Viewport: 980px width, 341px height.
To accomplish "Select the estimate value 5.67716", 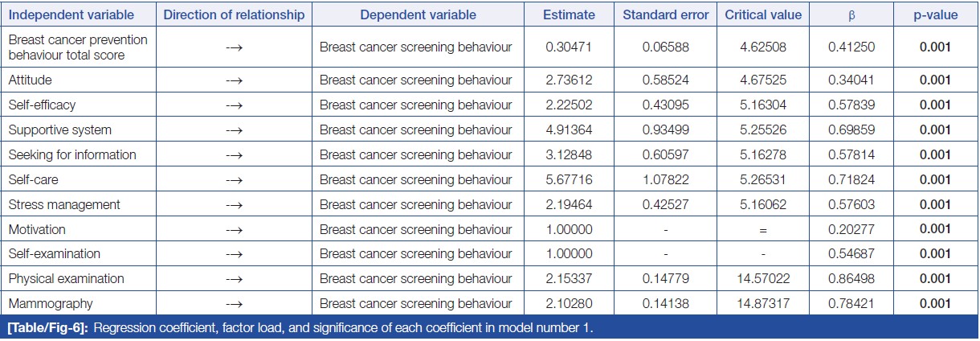I will (569, 179).
